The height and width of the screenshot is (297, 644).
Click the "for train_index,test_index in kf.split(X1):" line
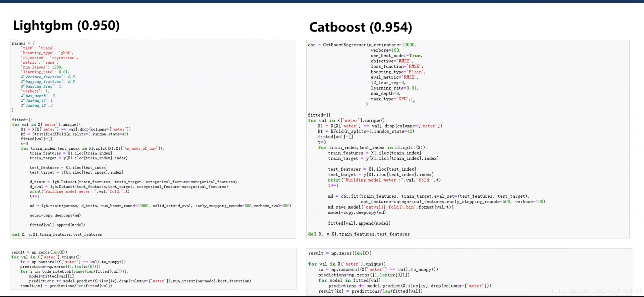(372, 148)
